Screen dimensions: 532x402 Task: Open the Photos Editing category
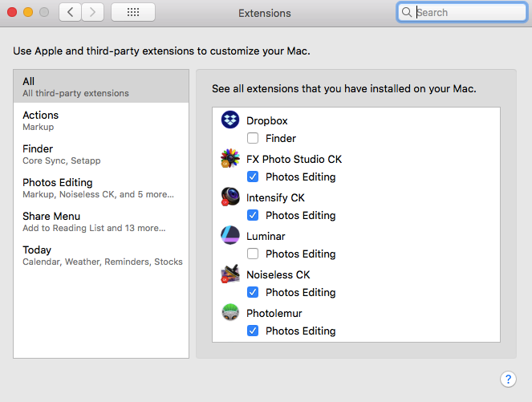tap(101, 188)
